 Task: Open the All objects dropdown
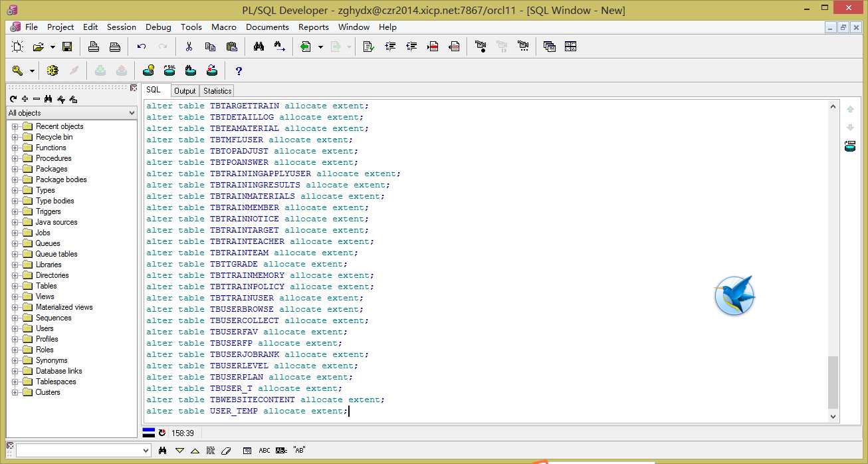point(131,113)
